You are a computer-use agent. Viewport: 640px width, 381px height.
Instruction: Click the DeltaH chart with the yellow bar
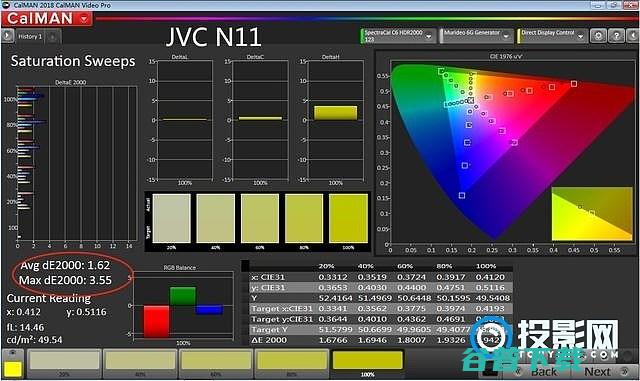pyautogui.click(x=336, y=120)
